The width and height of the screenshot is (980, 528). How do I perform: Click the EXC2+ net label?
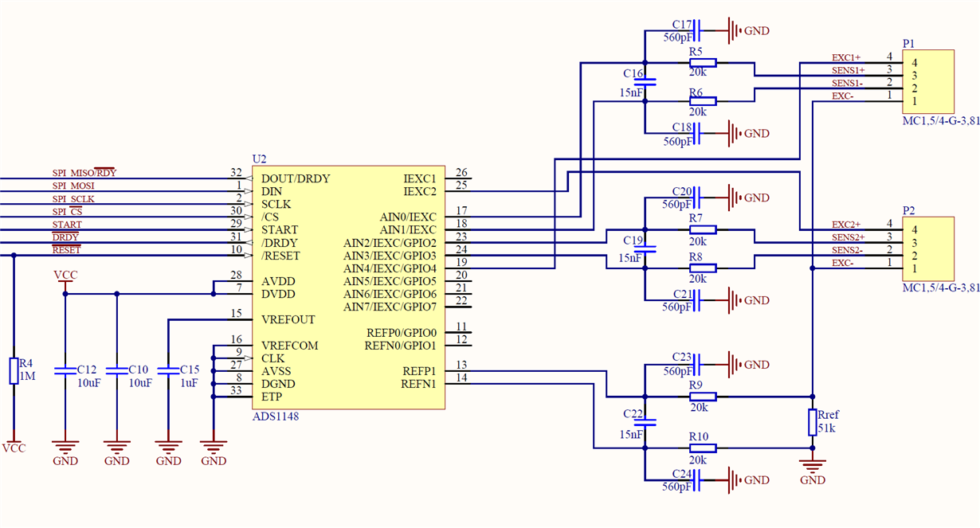click(x=846, y=225)
